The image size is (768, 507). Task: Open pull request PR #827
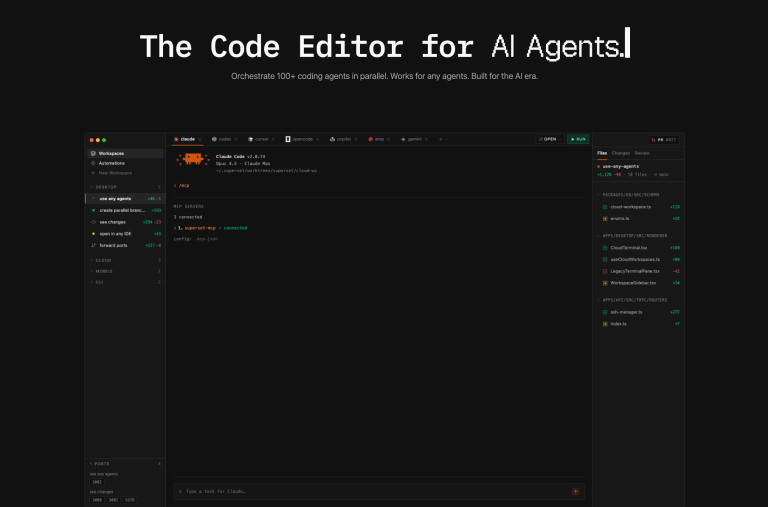click(x=664, y=140)
